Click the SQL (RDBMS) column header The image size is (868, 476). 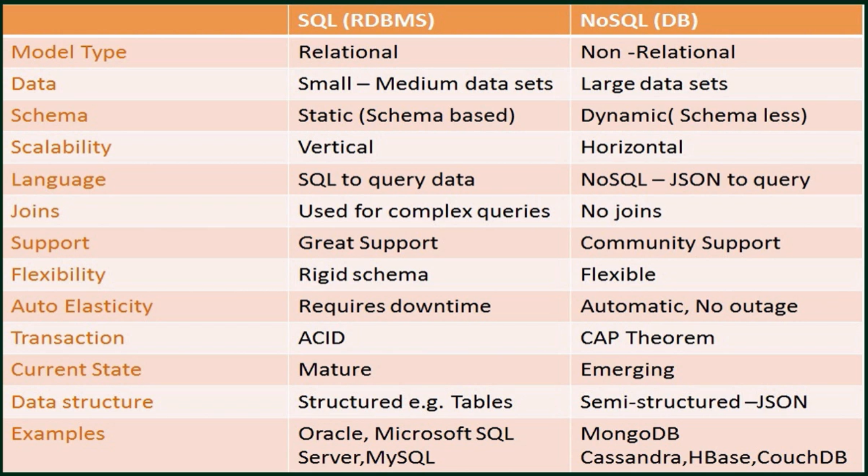(366, 20)
